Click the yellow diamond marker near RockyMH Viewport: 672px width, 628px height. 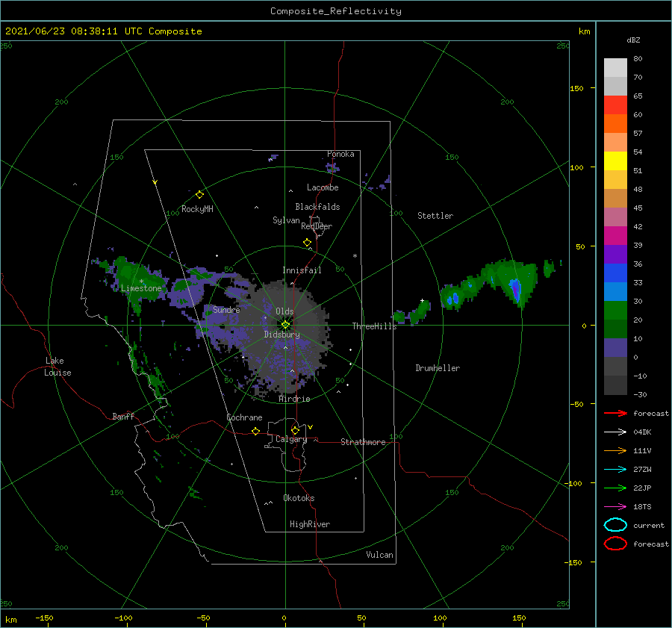pyautogui.click(x=199, y=195)
